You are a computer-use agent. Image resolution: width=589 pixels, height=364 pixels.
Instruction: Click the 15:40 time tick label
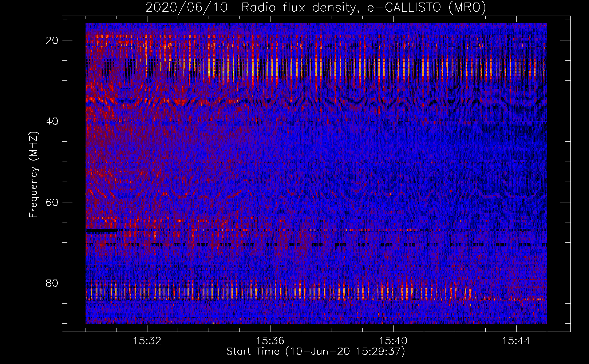(x=393, y=341)
